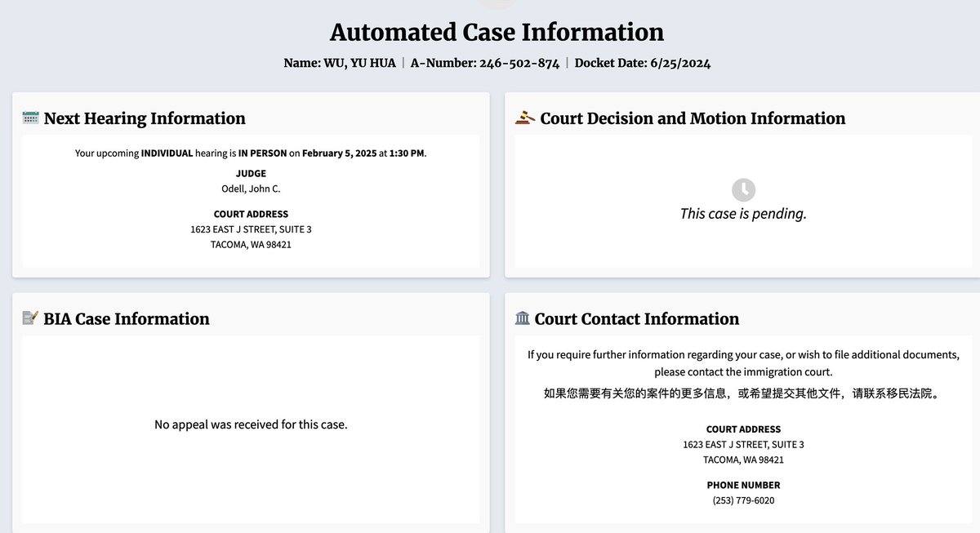Image resolution: width=980 pixels, height=533 pixels.
Task: Click the Next Hearing Information heading
Action: (145, 118)
